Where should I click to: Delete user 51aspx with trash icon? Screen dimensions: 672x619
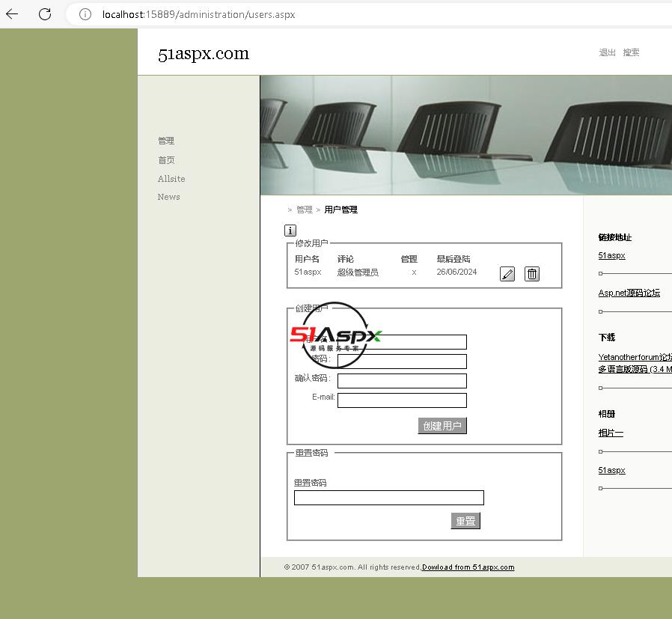(532, 273)
